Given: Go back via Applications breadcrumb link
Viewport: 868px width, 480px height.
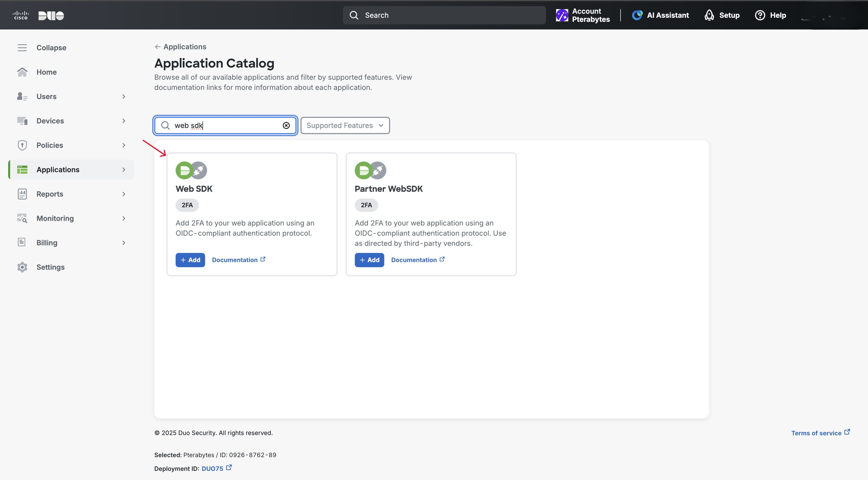Looking at the screenshot, I should (x=185, y=47).
